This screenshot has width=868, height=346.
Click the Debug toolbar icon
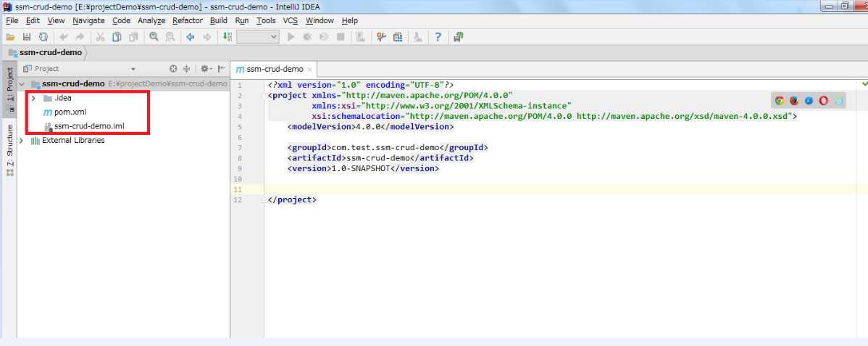pos(307,37)
